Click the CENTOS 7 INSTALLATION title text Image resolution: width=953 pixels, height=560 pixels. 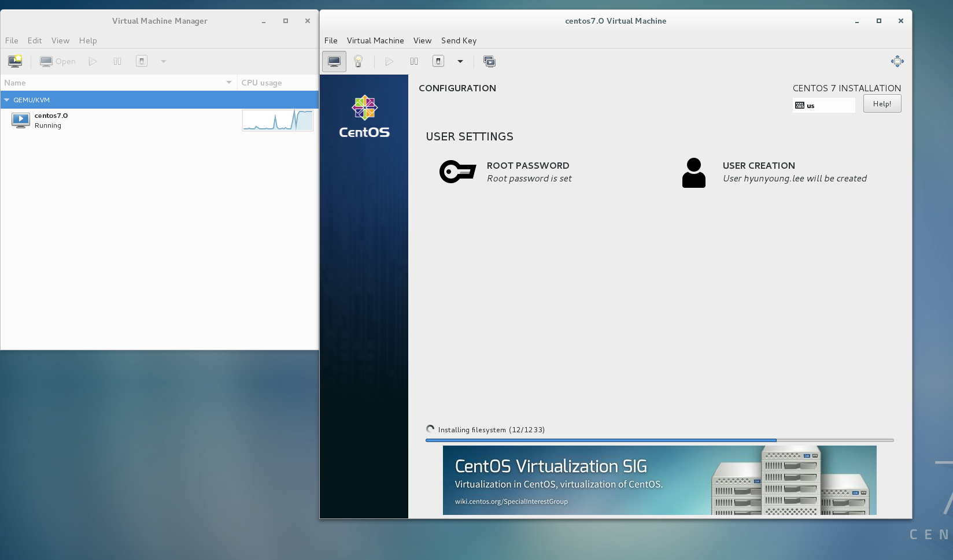click(x=847, y=88)
